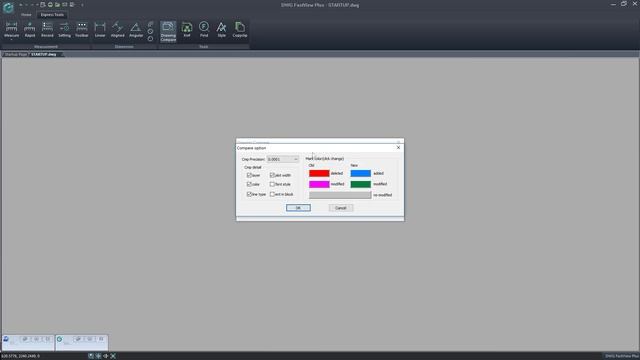Close the Compare option dialog
The image size is (640, 360).
point(398,147)
